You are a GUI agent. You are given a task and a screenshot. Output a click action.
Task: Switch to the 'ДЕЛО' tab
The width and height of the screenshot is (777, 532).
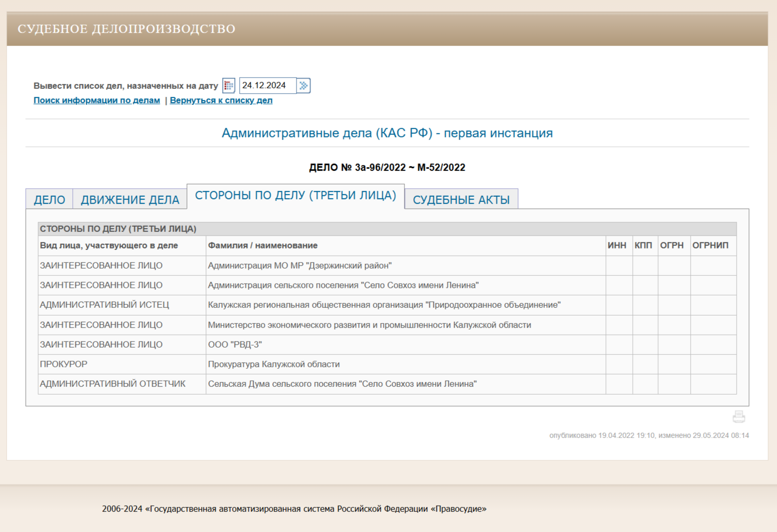click(x=50, y=200)
